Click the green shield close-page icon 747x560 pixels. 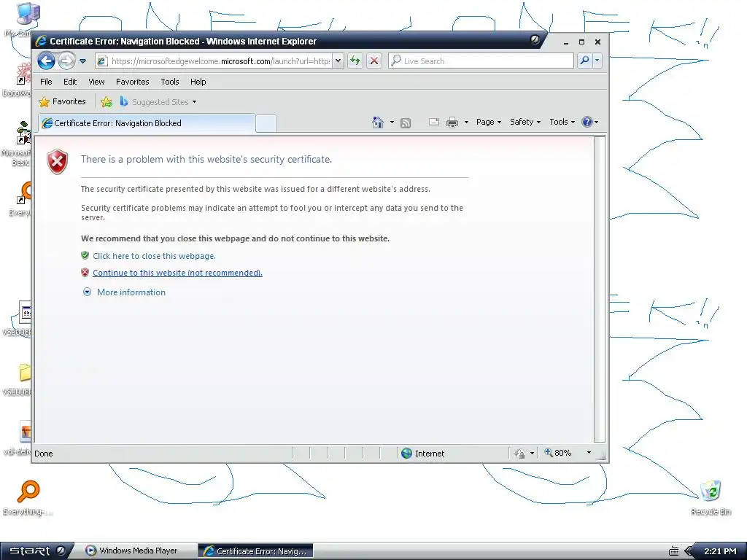85,255
